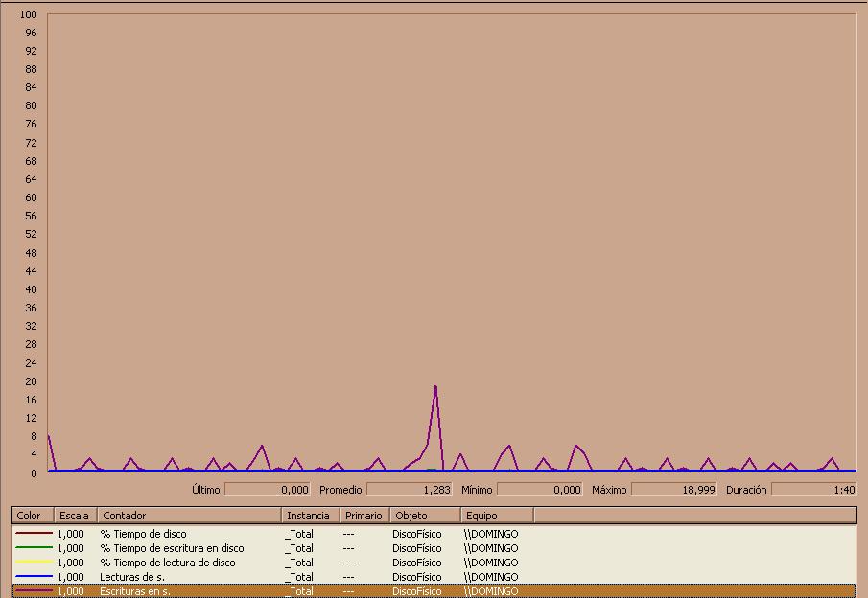Select the highlighted Escrituras en s. row
The width and height of the screenshot is (868, 598).
pos(434,590)
